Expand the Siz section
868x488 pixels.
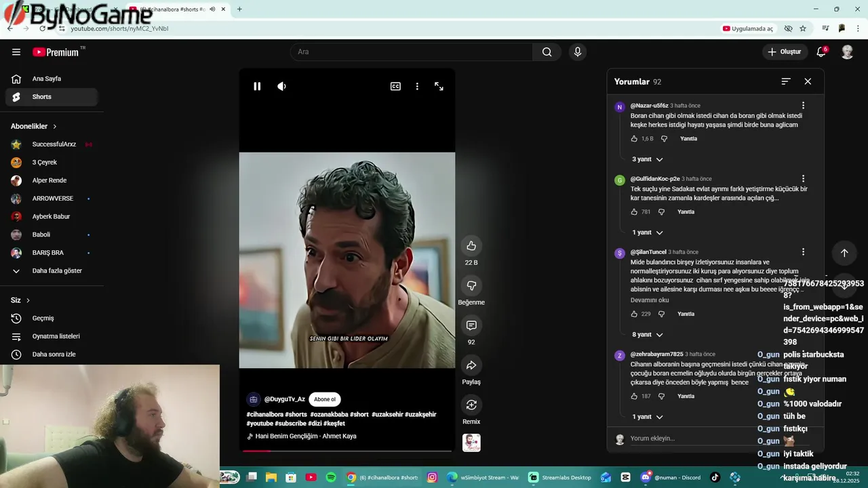pyautogui.click(x=20, y=300)
